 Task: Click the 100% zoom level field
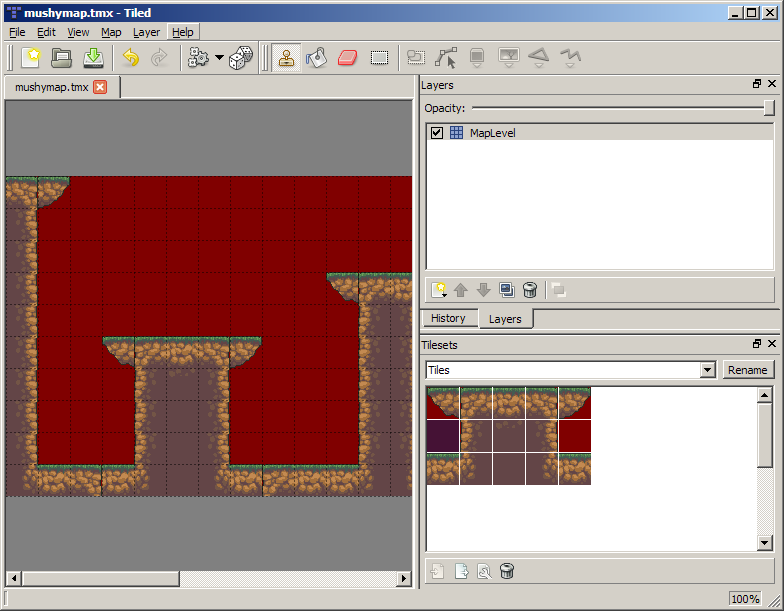pyautogui.click(x=745, y=599)
